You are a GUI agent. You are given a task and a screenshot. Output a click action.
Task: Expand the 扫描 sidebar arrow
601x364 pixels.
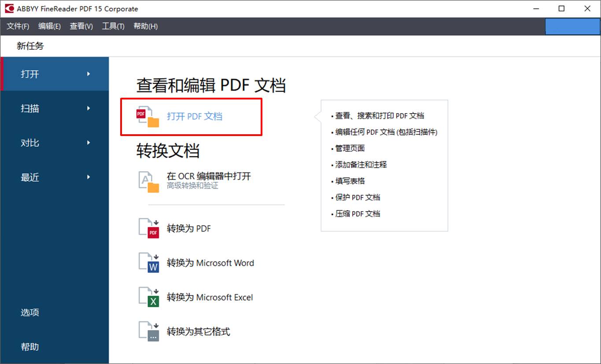pyautogui.click(x=88, y=108)
